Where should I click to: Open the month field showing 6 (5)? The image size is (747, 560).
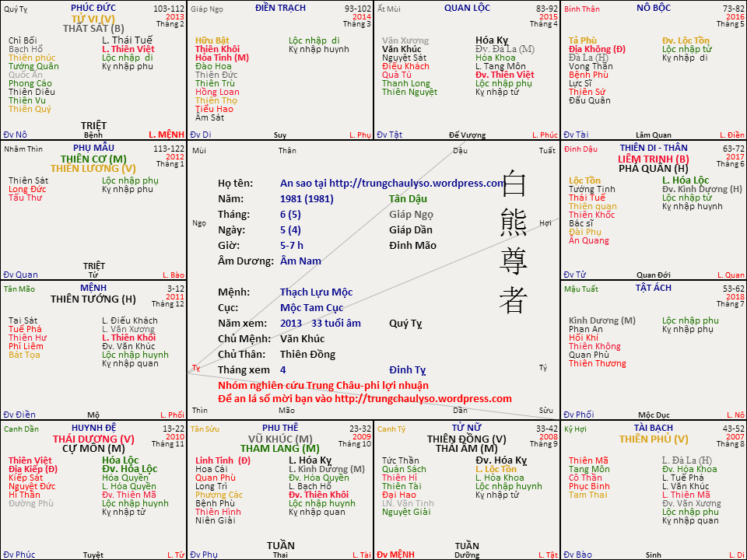(x=289, y=214)
